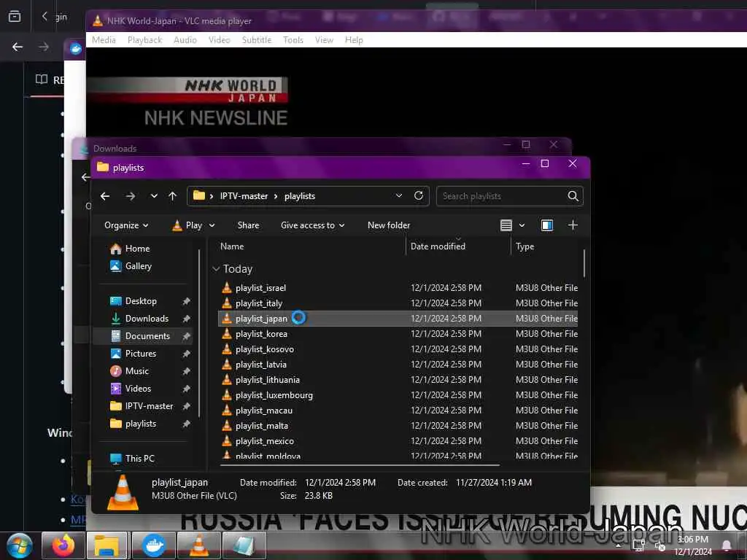
Task: Open the VLC Help menu
Action: [x=354, y=40]
